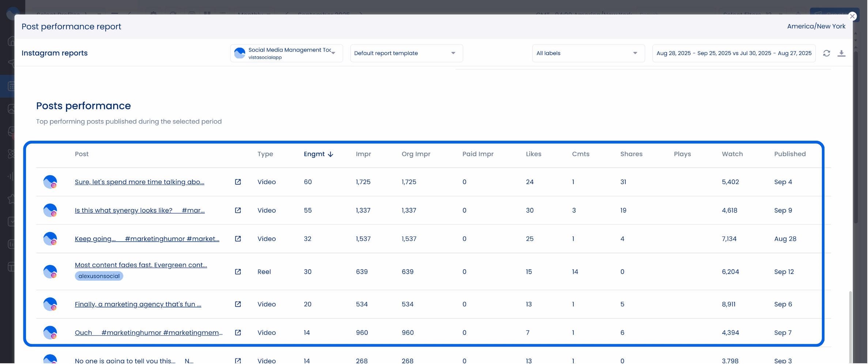Open post "Sure, let's spend more time talking"
868x364 pixels.
(x=139, y=182)
